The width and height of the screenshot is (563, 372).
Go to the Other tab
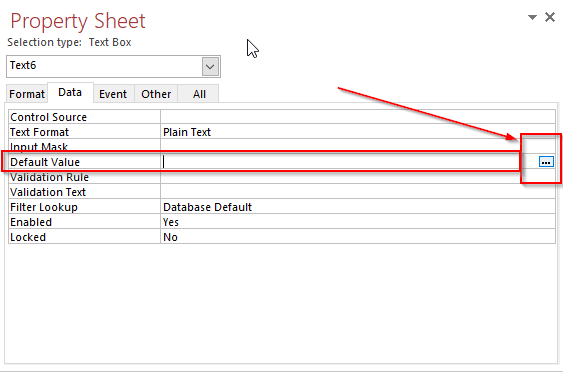pos(156,94)
